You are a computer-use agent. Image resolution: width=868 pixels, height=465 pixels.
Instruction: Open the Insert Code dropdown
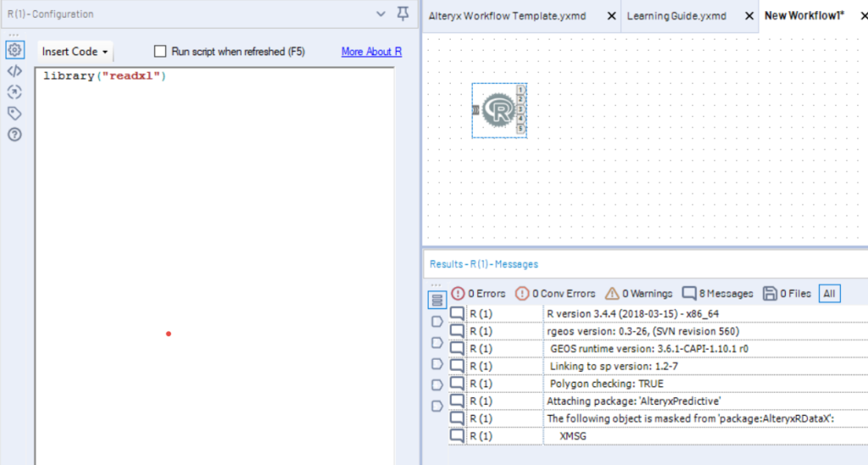coord(75,52)
